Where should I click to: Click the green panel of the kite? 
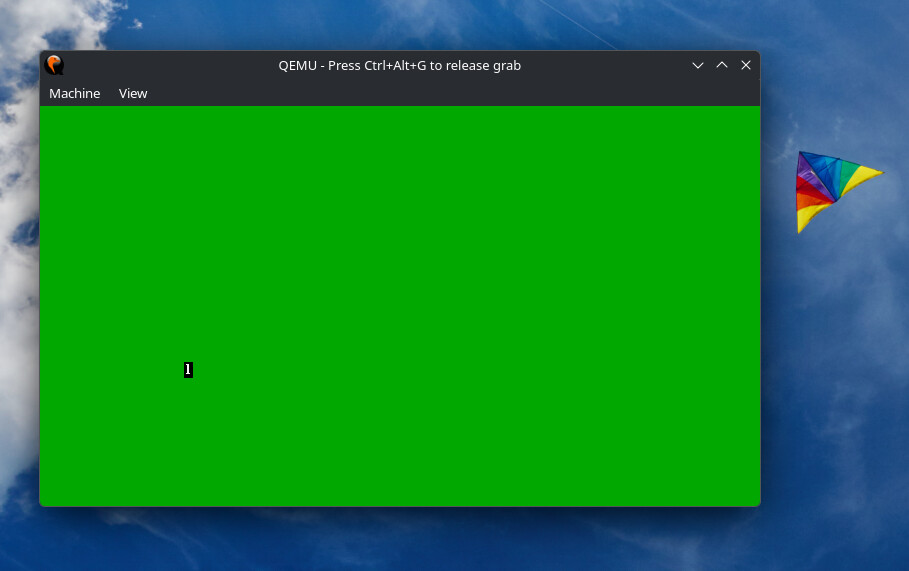click(848, 171)
